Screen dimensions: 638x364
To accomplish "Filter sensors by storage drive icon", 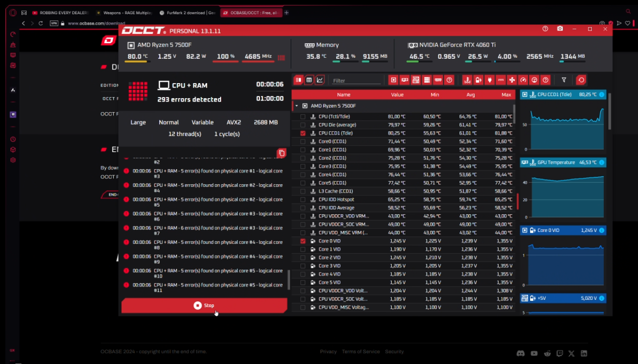I will click(427, 80).
